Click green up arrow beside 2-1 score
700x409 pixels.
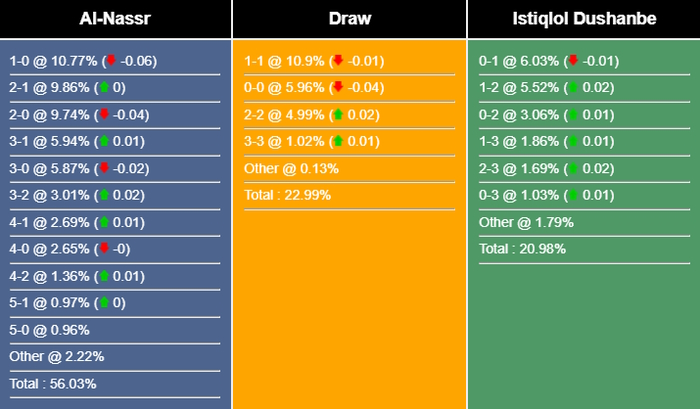(x=102, y=88)
